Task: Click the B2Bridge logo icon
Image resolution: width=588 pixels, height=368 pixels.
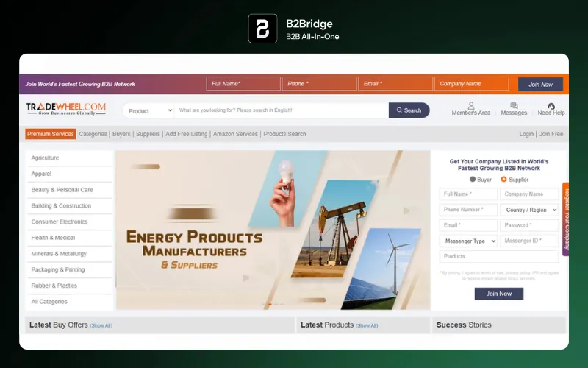Action: pos(262,29)
